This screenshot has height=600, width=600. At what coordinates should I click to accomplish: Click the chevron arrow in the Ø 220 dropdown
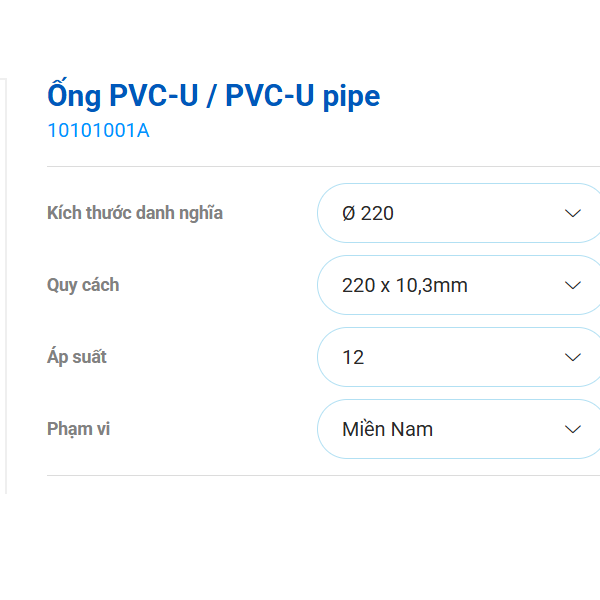573,213
